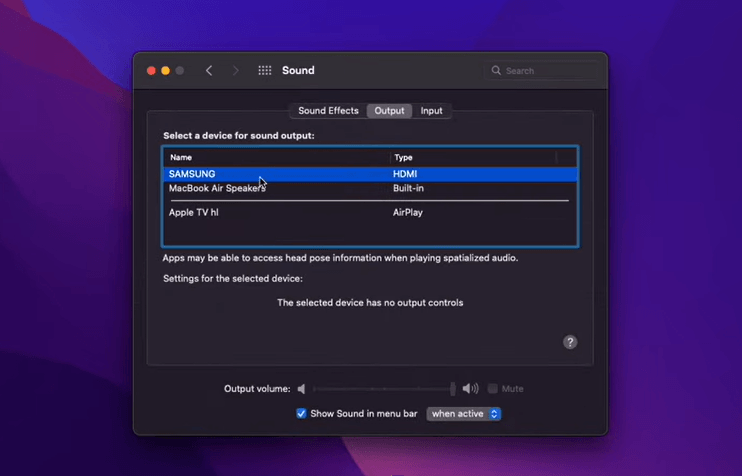Screen dimensions: 742x476
Task: Click the Name column header
Action: [277, 158]
